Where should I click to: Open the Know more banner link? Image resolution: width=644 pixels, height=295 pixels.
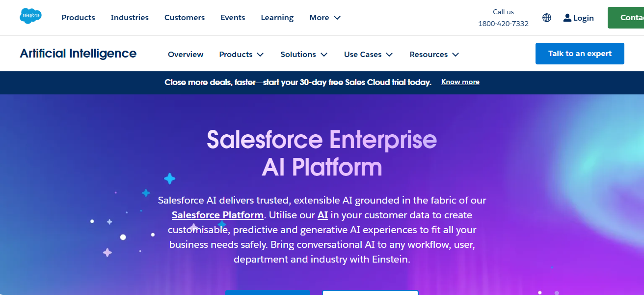pos(460,82)
